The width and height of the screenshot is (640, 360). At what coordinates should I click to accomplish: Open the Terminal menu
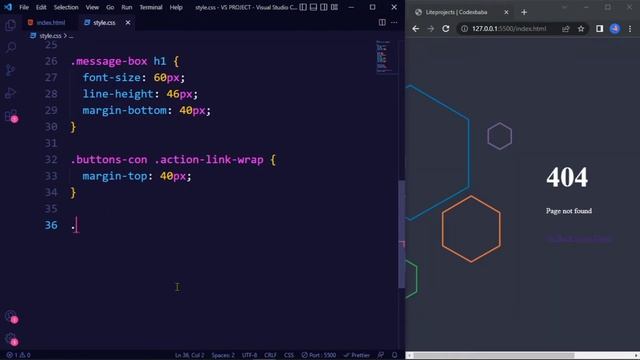pyautogui.click(x=151, y=7)
